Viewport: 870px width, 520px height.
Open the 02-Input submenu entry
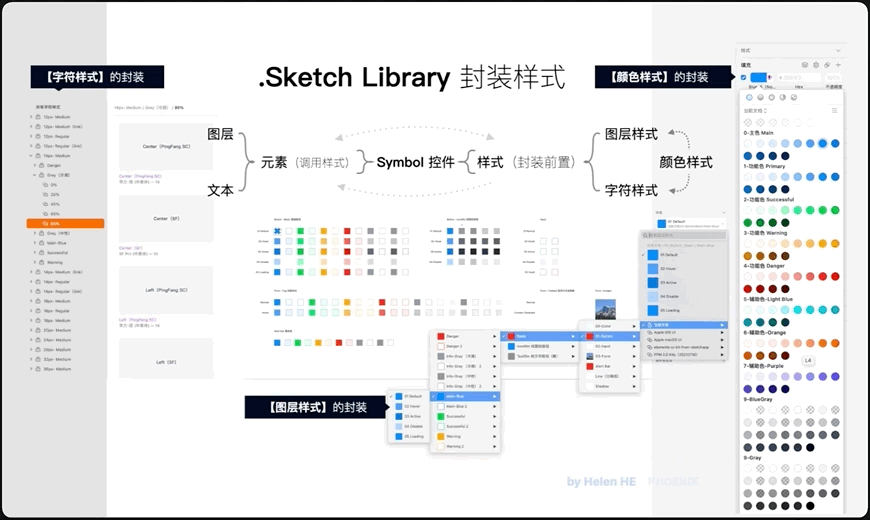click(x=609, y=346)
